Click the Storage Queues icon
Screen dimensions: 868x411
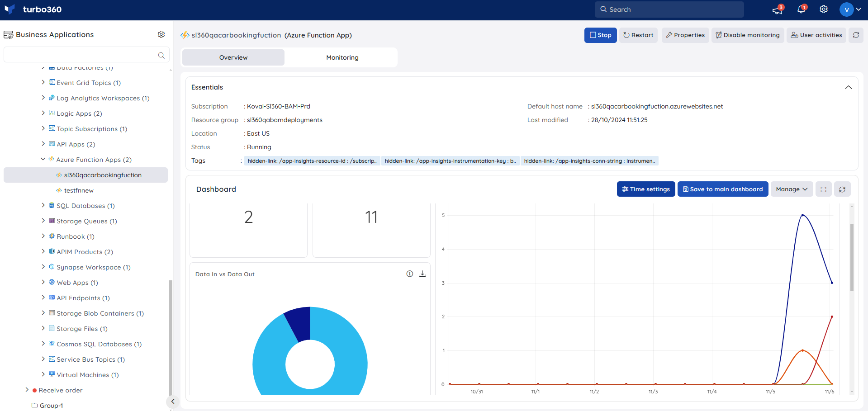click(x=52, y=221)
